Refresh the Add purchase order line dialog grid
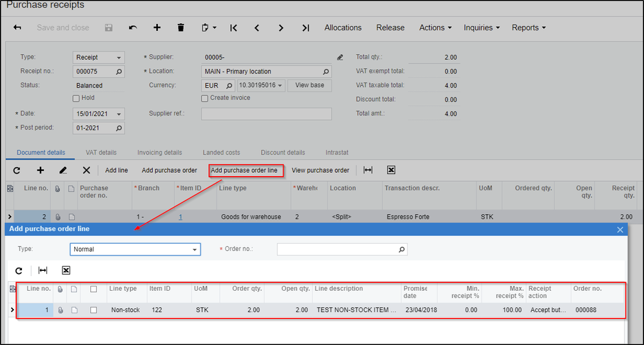 tap(19, 270)
